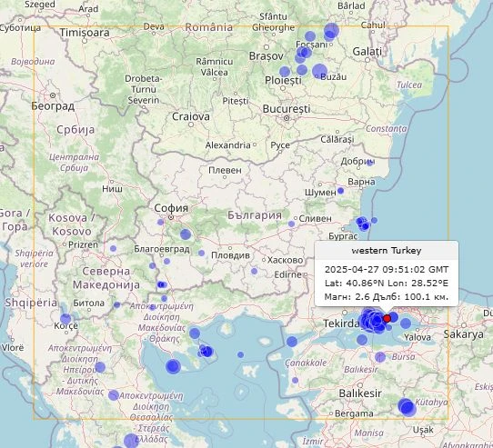The width and height of the screenshot is (493, 448).
Task: Click the popup title 'western Turkey'
Action: (x=386, y=251)
